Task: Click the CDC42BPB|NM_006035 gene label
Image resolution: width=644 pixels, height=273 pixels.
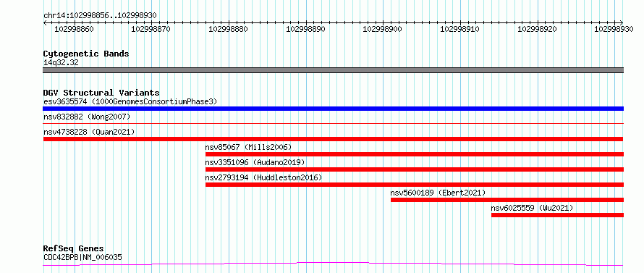Action: 82,257
